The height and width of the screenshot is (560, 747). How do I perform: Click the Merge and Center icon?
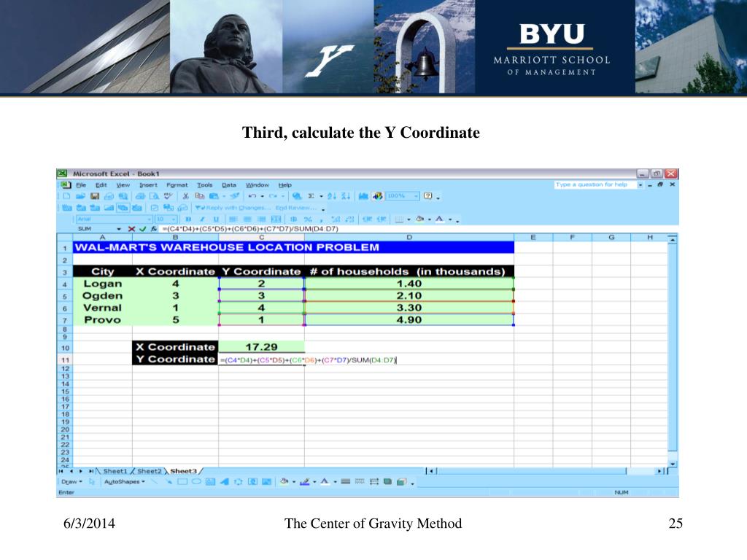tap(276, 219)
